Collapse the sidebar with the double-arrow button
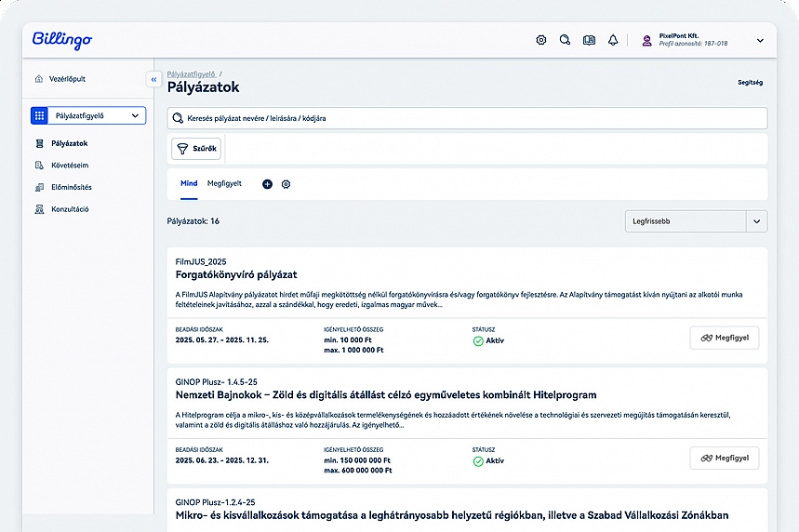Screen dimensions: 799x532 153,80
